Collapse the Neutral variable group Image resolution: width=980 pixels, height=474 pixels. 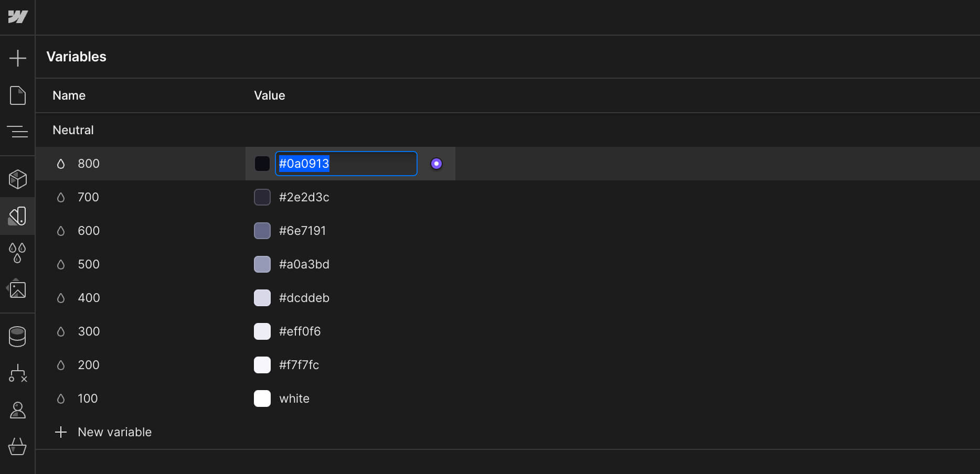click(72, 130)
